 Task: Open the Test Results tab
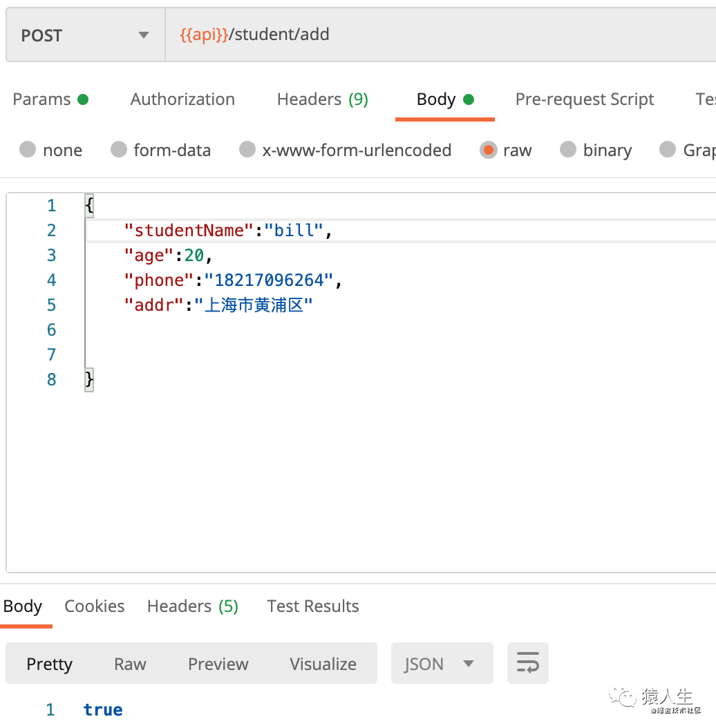312,606
